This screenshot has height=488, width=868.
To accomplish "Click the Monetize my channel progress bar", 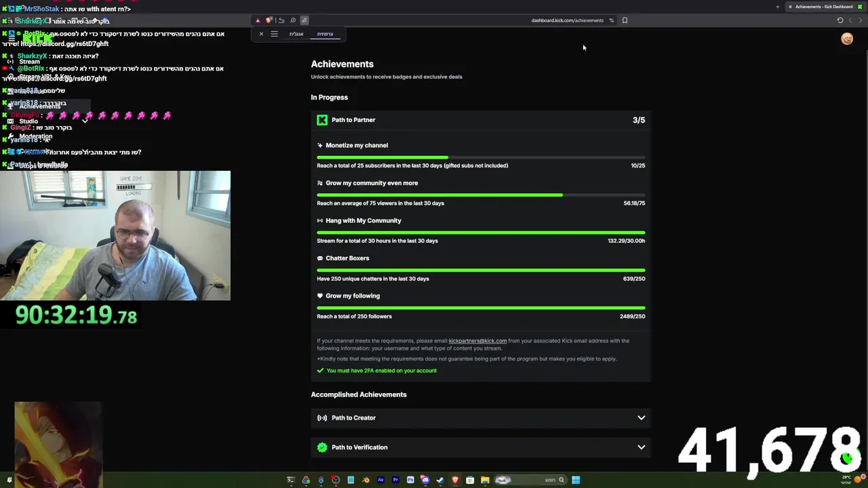I will pyautogui.click(x=481, y=157).
